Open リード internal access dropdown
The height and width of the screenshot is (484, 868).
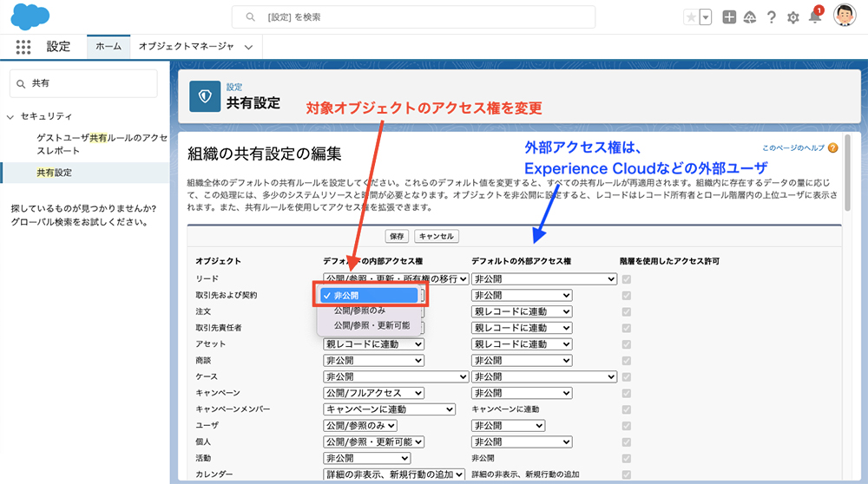[396, 278]
